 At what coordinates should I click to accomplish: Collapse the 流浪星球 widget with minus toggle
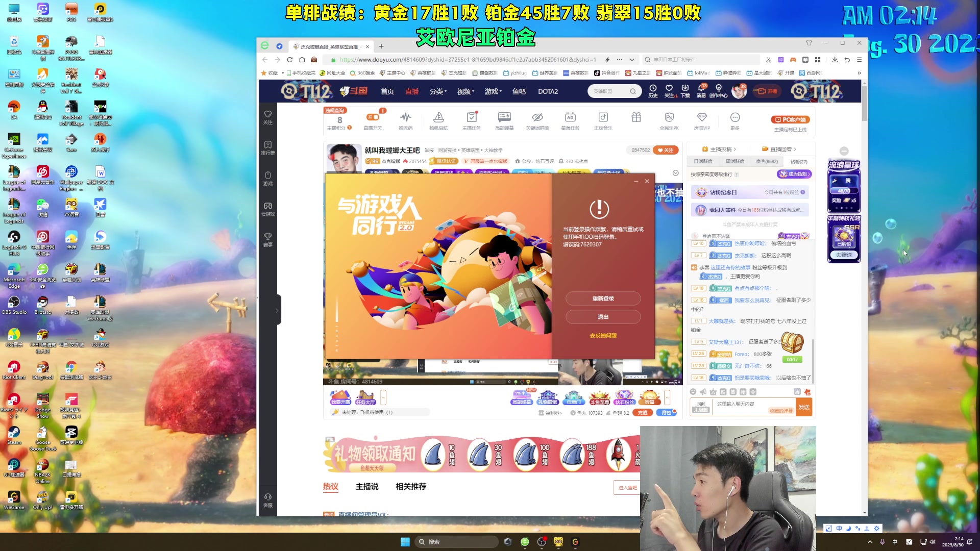point(844,151)
